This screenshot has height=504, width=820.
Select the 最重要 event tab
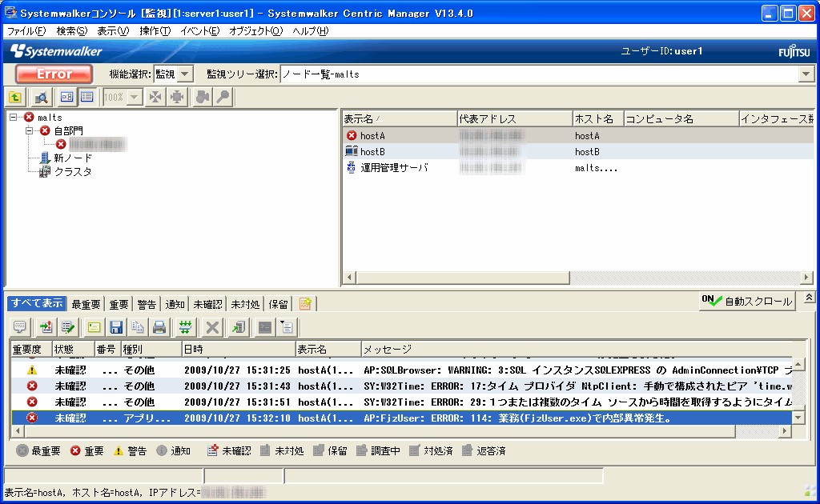click(86, 304)
